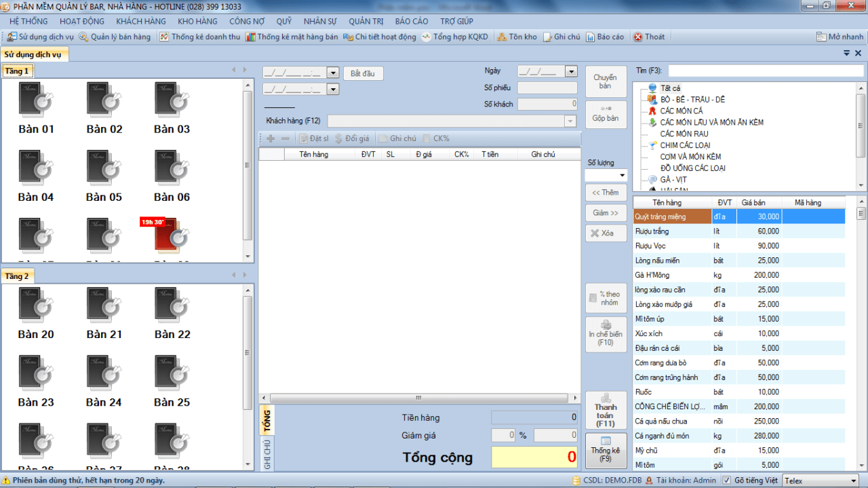The height and width of the screenshot is (488, 868).
Task: Select the Bàn 01 table icon
Action: click(x=37, y=100)
